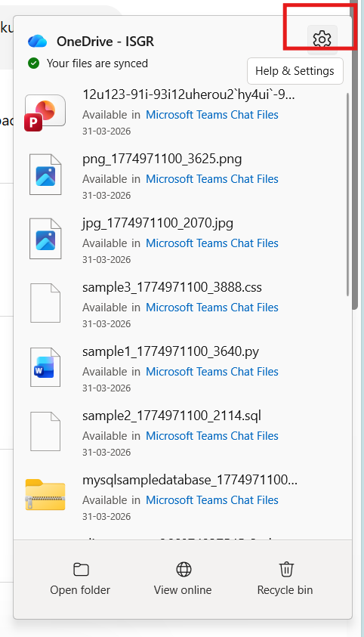Open Microsoft Teams Chat Files link under sample1 py

(x=211, y=372)
